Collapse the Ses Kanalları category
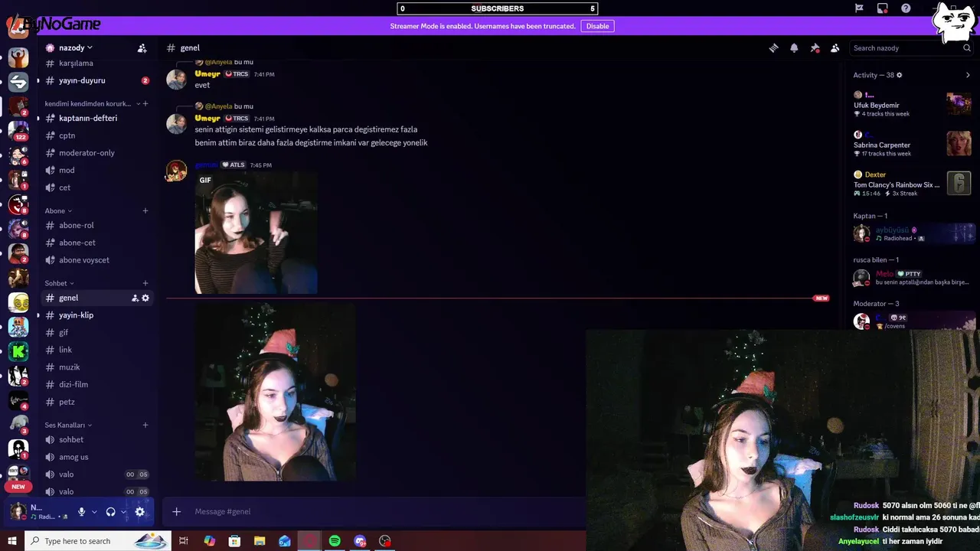The image size is (980, 551). coord(68,425)
